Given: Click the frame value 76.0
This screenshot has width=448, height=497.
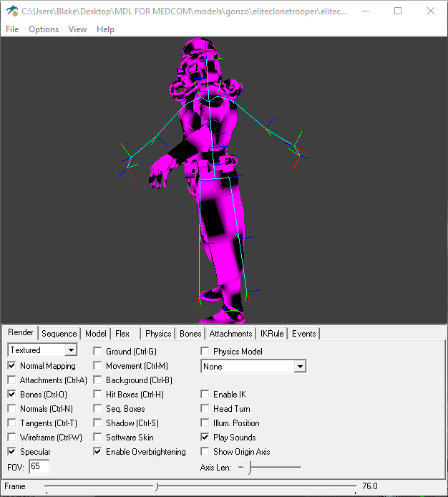Looking at the screenshot, I should (x=370, y=486).
